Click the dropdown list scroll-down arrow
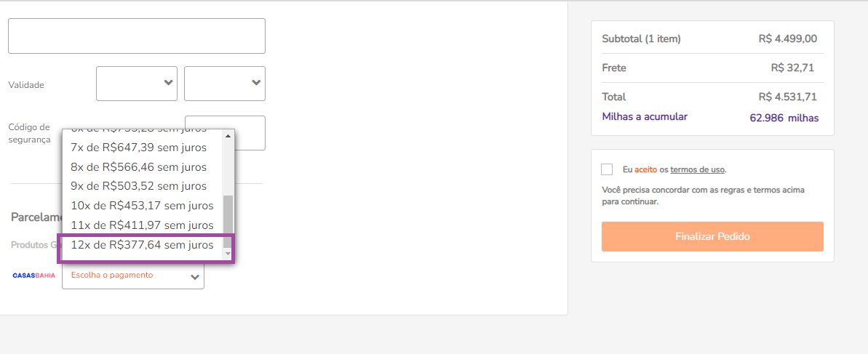 tap(228, 254)
